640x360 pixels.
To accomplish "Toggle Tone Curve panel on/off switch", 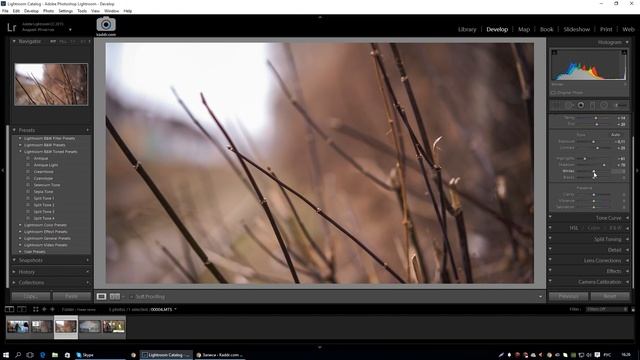I will pyautogui.click(x=550, y=217).
